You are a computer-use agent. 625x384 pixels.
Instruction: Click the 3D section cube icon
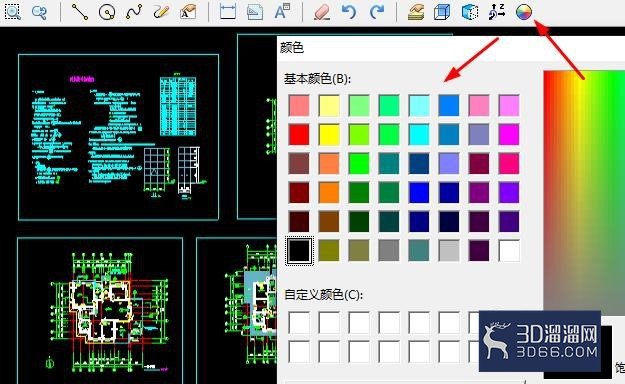pos(470,12)
